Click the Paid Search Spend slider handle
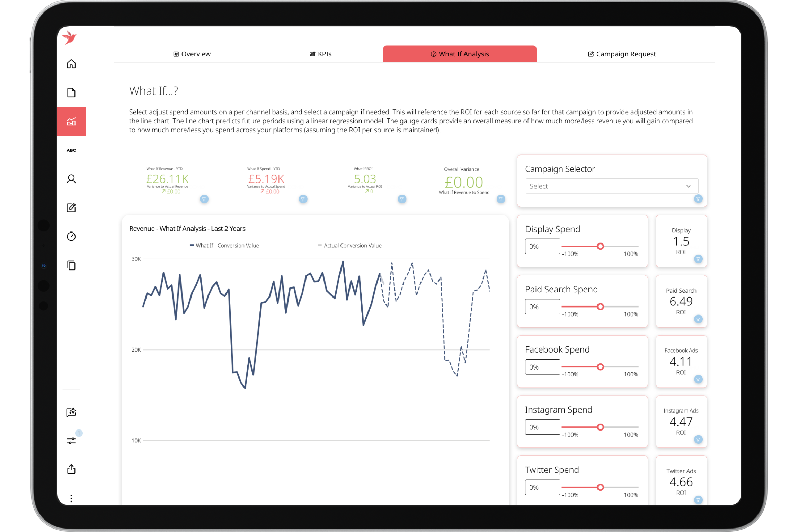The height and width of the screenshot is (532, 798). (600, 307)
